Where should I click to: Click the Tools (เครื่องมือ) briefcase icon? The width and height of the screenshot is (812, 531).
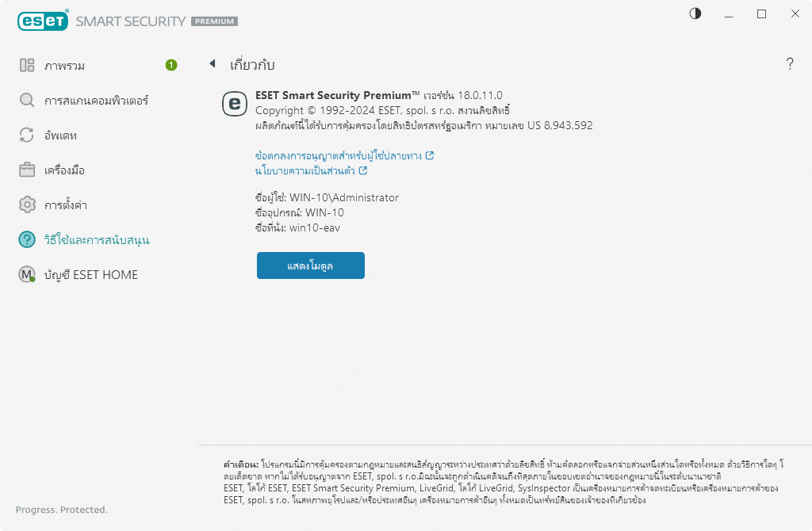pos(27,170)
